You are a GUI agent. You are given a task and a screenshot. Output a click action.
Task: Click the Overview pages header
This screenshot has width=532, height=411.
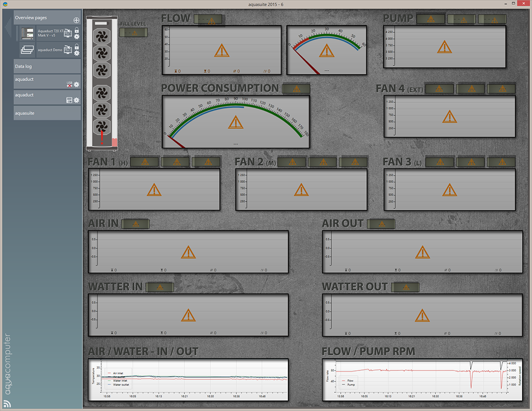42,18
